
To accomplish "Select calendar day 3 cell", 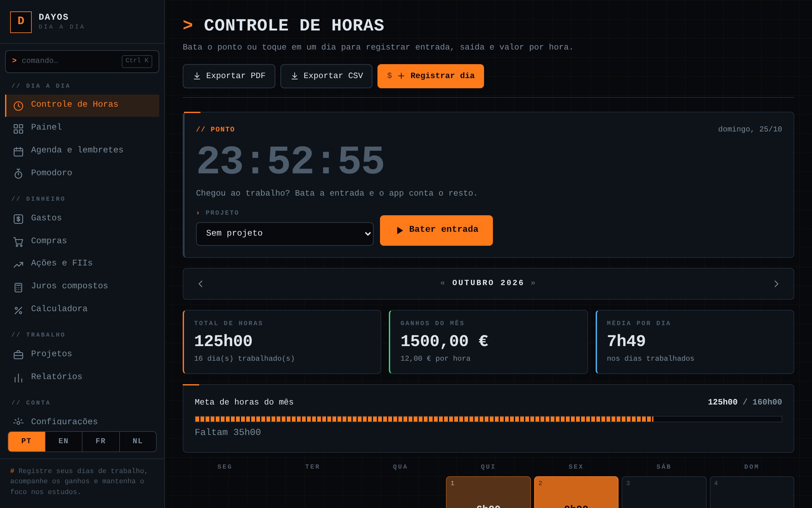I will [664, 492].
